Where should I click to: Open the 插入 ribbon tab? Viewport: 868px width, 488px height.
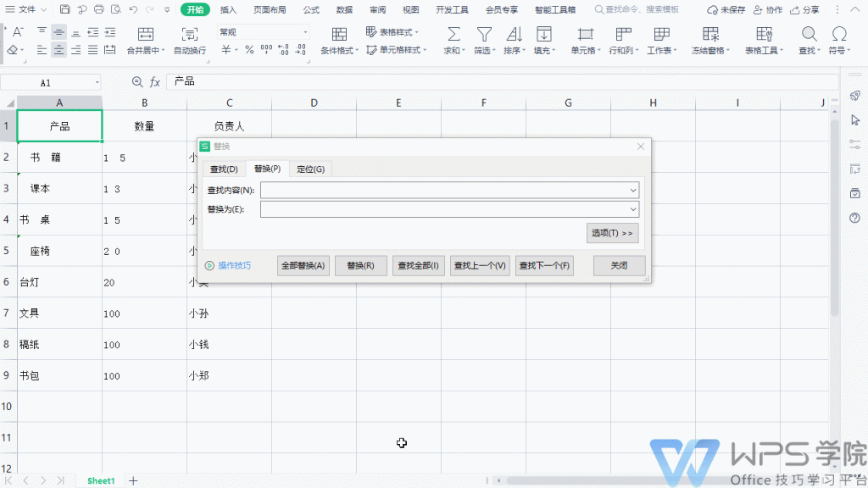point(228,10)
